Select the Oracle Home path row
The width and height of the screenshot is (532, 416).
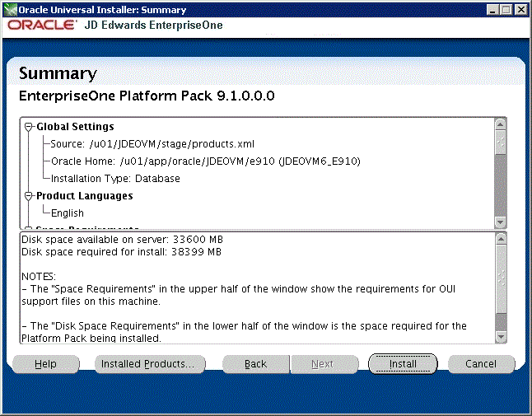pyautogui.click(x=206, y=161)
